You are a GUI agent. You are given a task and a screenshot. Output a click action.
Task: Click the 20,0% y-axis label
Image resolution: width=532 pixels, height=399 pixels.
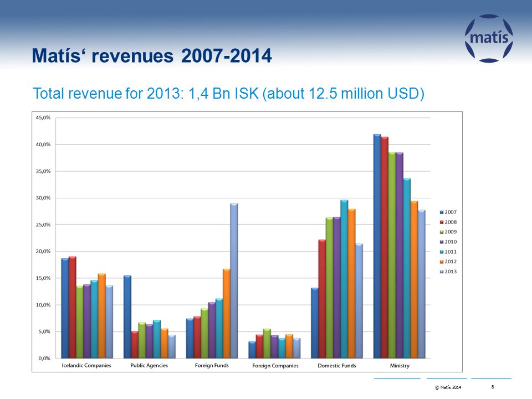pyautogui.click(x=43, y=252)
